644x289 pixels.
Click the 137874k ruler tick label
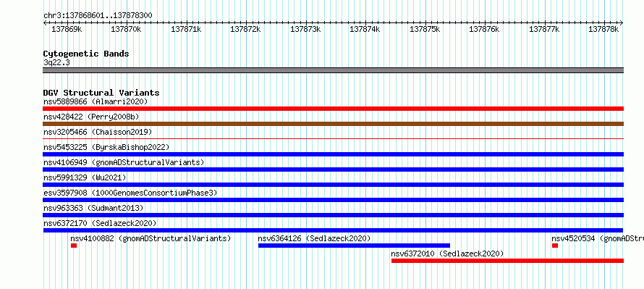point(365,29)
